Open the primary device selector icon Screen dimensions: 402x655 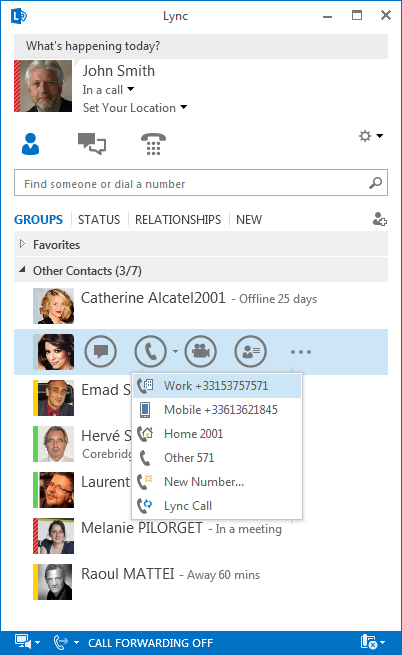[x=23, y=642]
